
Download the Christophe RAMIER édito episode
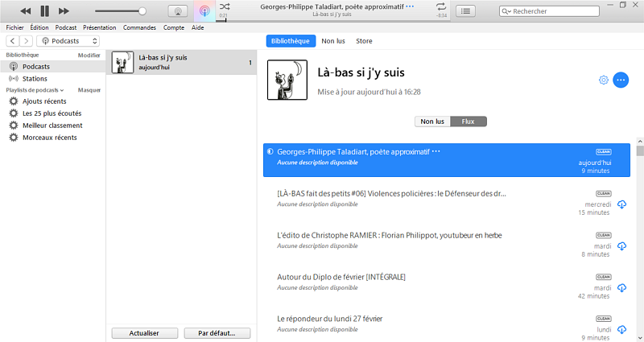621,246
